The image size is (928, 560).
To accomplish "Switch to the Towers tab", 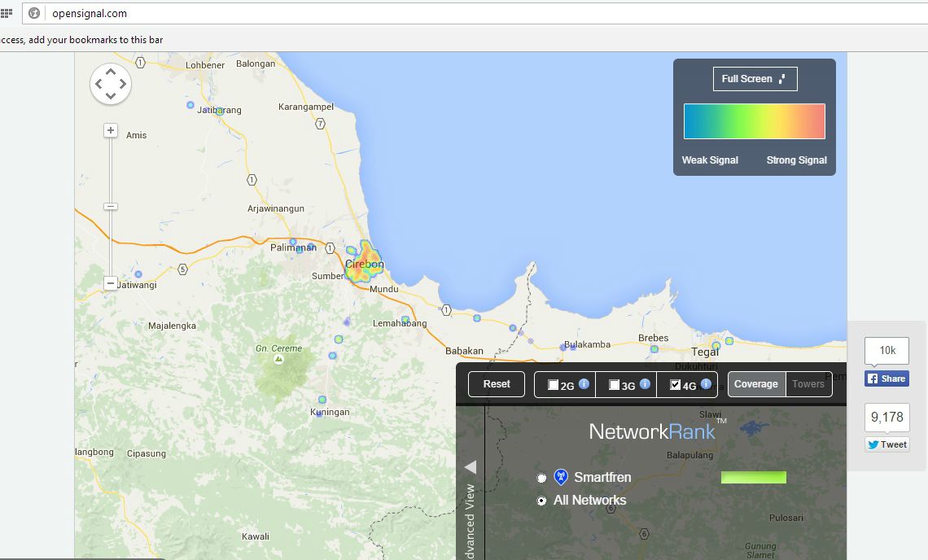I will click(x=808, y=384).
